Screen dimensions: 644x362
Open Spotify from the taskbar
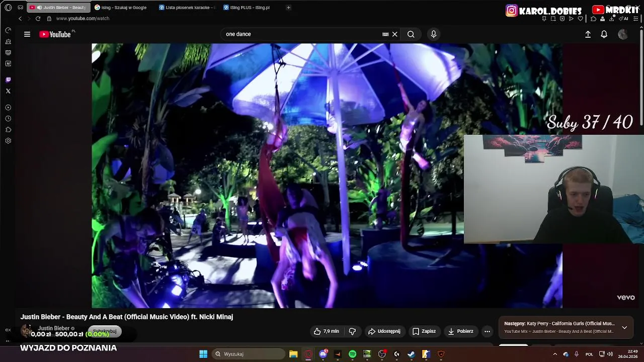pos(352,354)
